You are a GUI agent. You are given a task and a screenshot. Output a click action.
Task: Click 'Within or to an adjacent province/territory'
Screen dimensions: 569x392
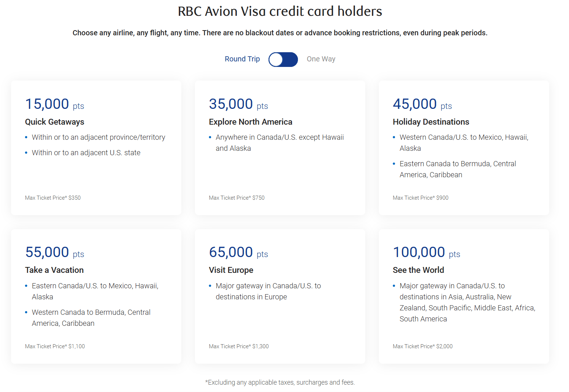(99, 137)
